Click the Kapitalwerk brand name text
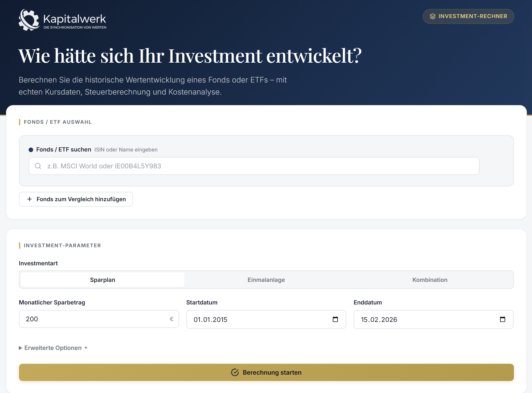This screenshot has height=393, width=532. pyautogui.click(x=74, y=19)
